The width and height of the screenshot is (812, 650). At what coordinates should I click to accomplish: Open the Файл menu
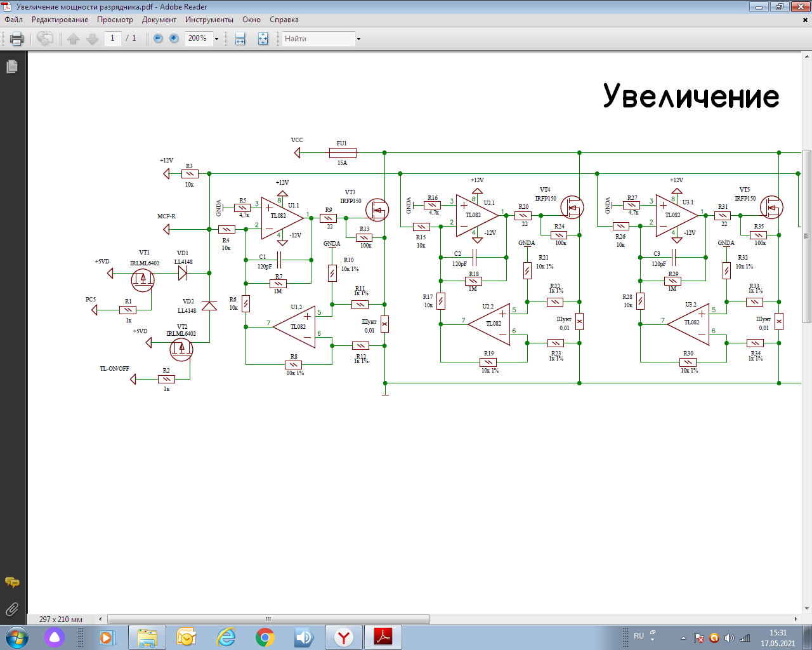pos(13,20)
